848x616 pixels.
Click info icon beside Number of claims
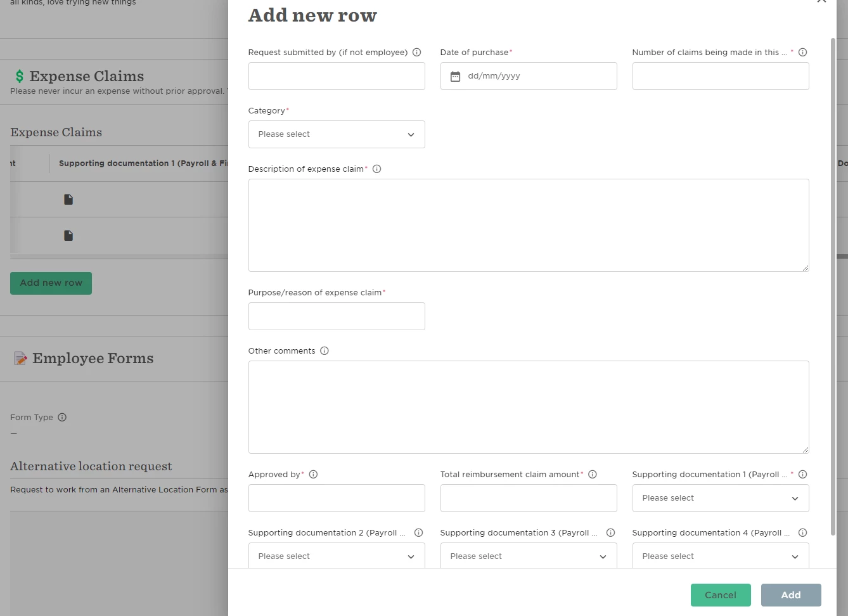[802, 53]
